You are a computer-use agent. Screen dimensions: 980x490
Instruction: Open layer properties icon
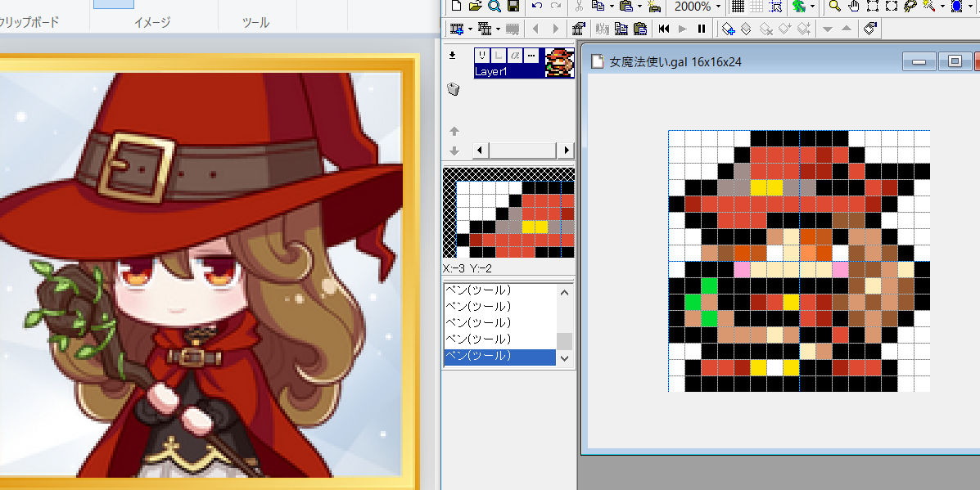point(870,29)
